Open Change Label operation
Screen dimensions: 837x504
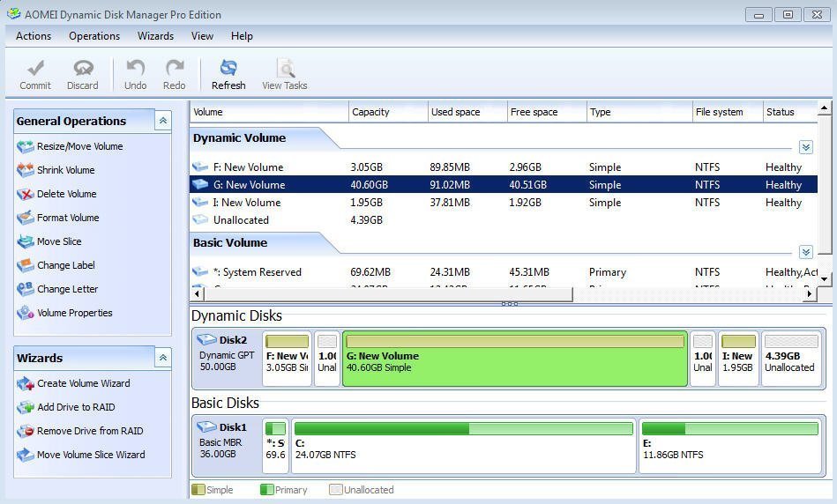pyautogui.click(x=56, y=265)
